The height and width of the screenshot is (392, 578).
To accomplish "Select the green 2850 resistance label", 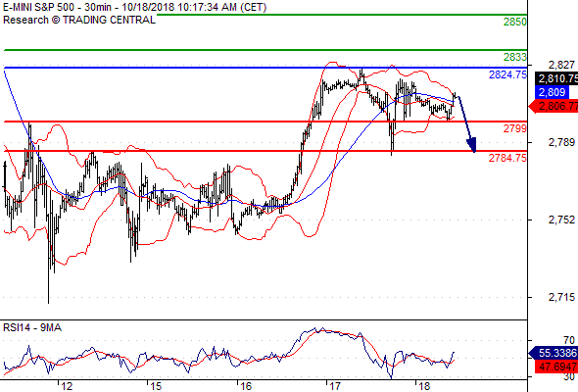I will point(515,22).
